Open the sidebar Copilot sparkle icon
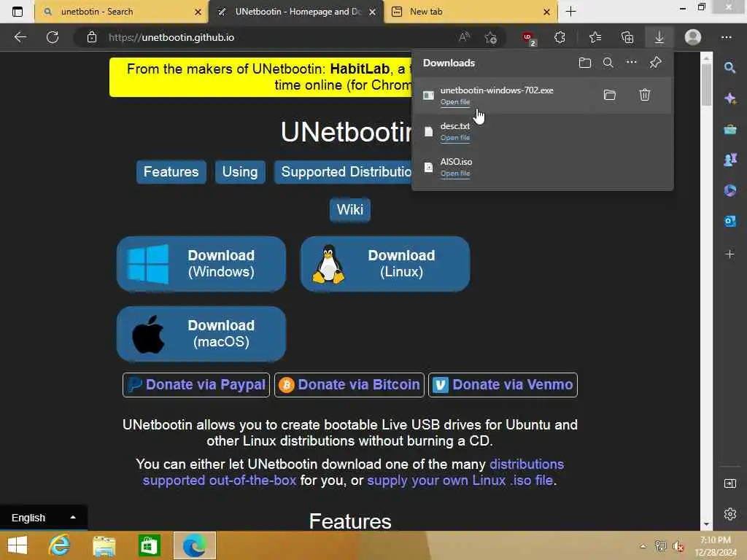 pyautogui.click(x=729, y=98)
